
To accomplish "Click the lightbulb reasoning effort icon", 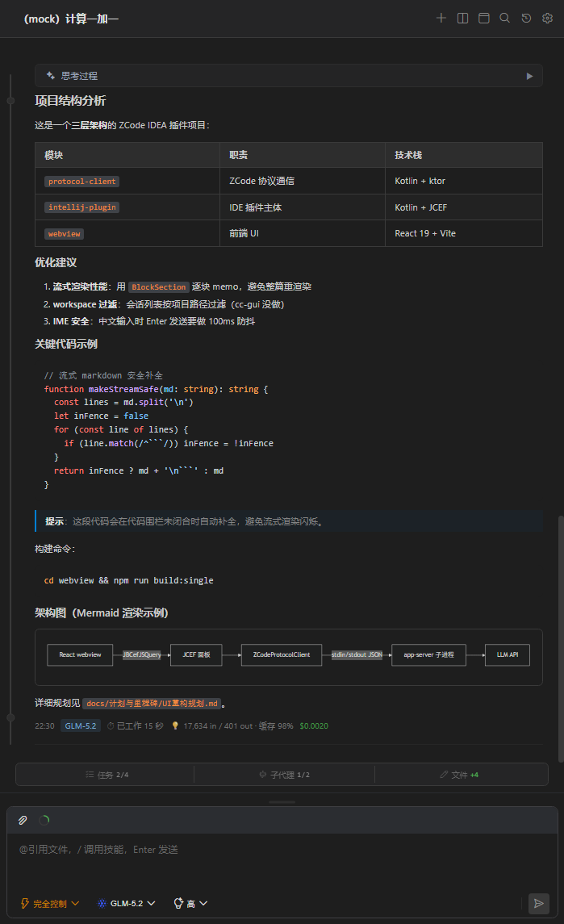I will tap(178, 903).
